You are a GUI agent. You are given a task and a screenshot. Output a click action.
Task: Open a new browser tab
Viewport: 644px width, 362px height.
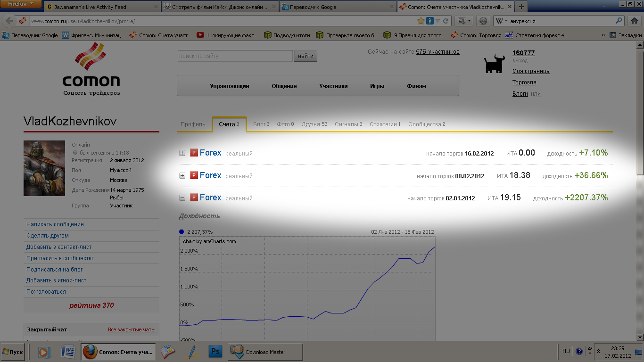coord(521,7)
